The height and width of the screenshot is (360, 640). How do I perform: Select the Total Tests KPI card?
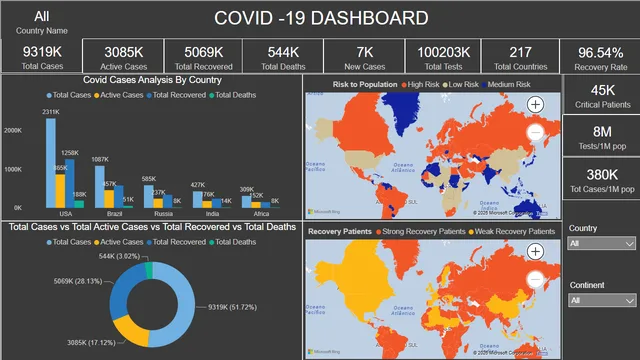[443, 56]
